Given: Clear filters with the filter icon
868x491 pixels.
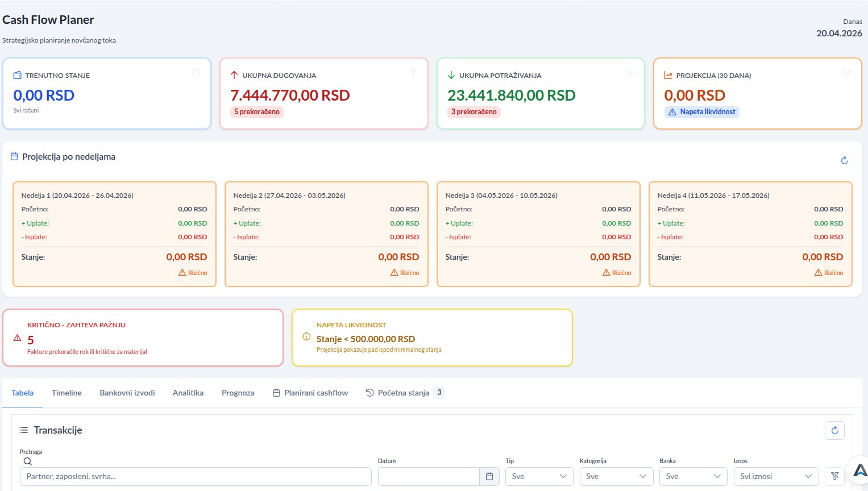Looking at the screenshot, I should click(x=834, y=476).
